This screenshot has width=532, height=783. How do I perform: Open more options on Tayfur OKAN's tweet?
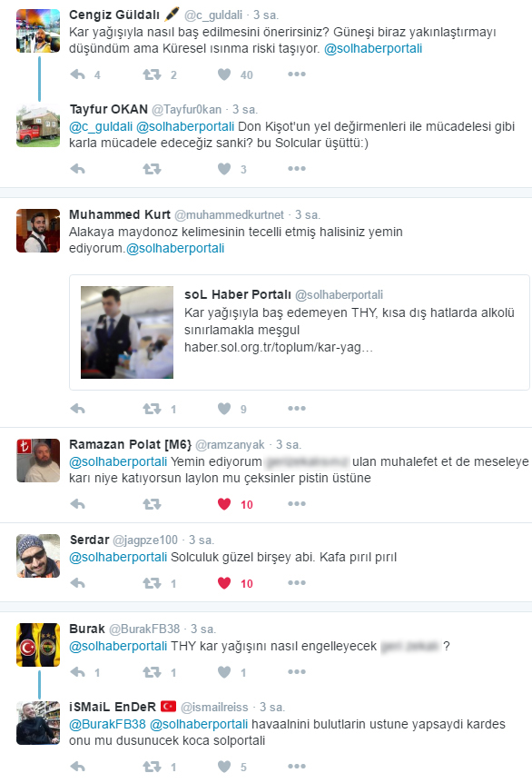[x=297, y=169]
